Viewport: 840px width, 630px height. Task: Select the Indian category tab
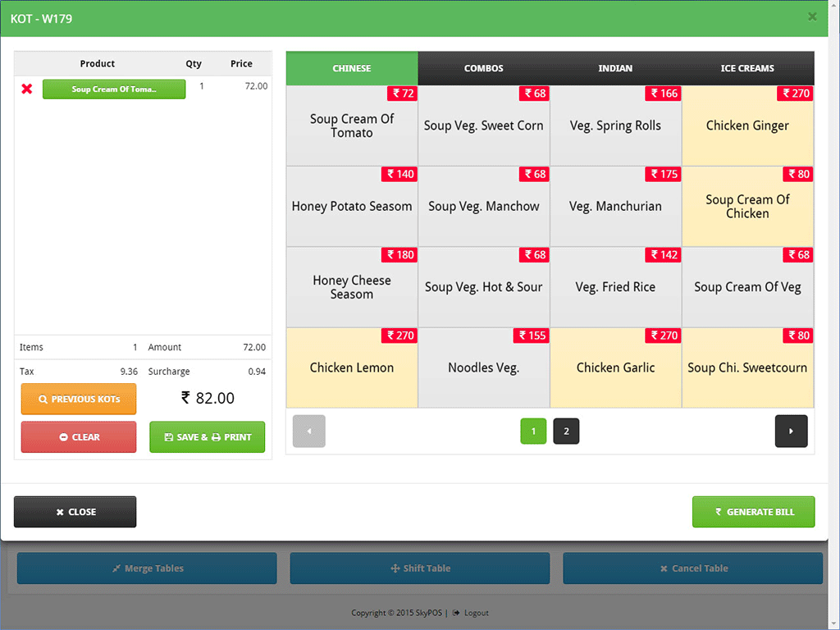(x=615, y=69)
